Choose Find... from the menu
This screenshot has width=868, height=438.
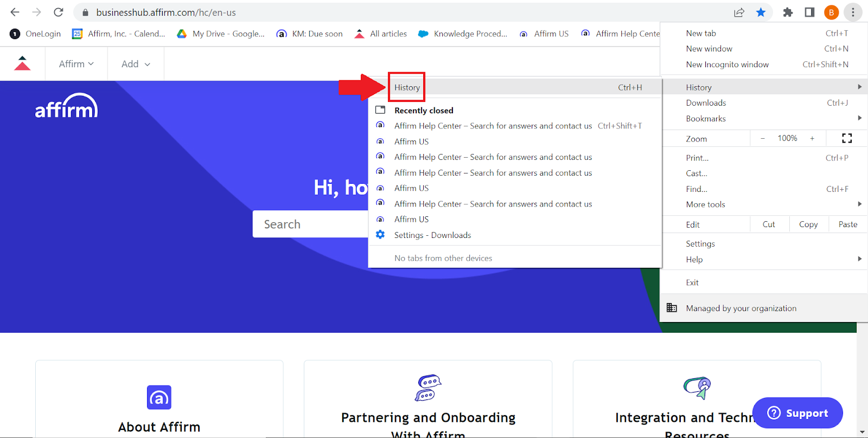(764, 189)
